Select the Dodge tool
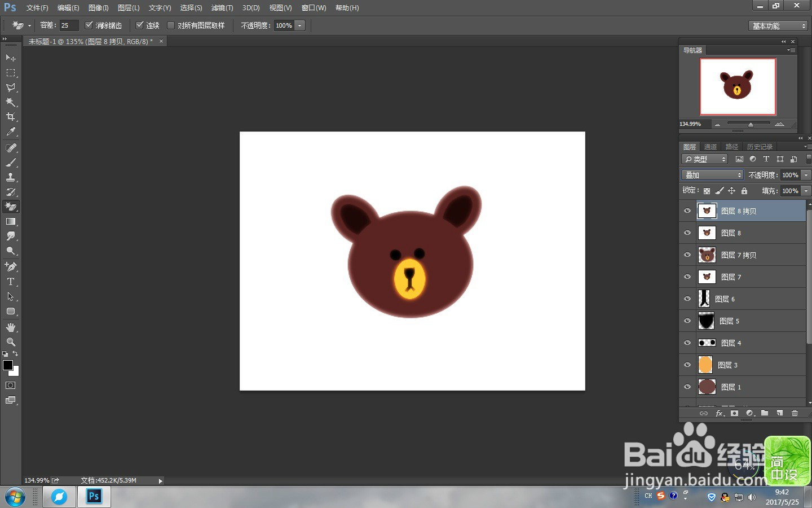 coord(11,251)
